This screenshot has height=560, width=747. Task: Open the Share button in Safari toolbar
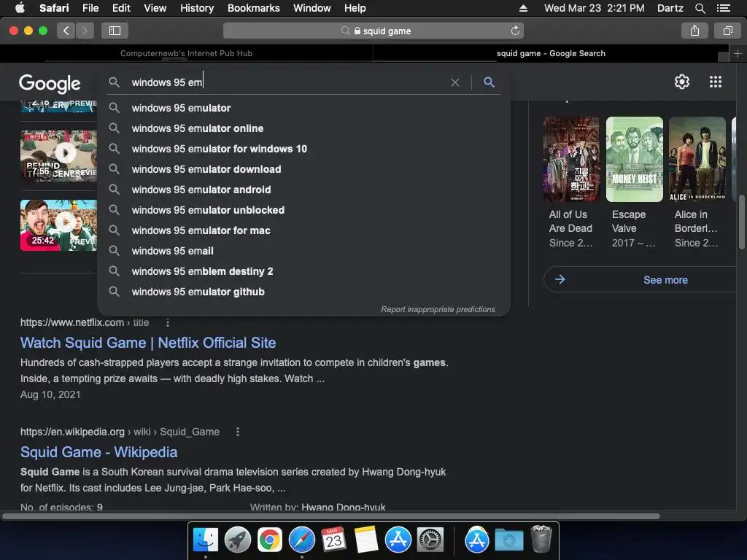694,31
